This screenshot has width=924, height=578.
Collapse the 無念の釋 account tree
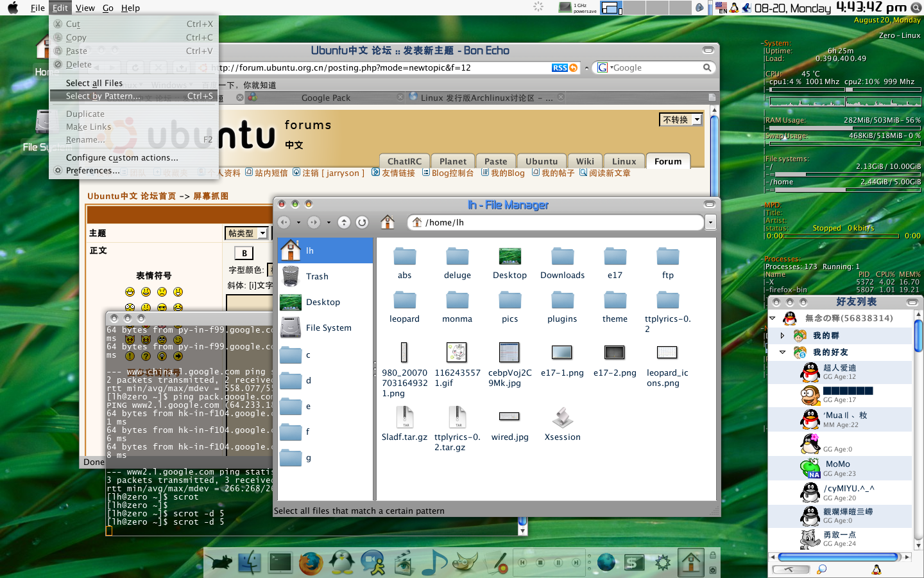coord(773,318)
